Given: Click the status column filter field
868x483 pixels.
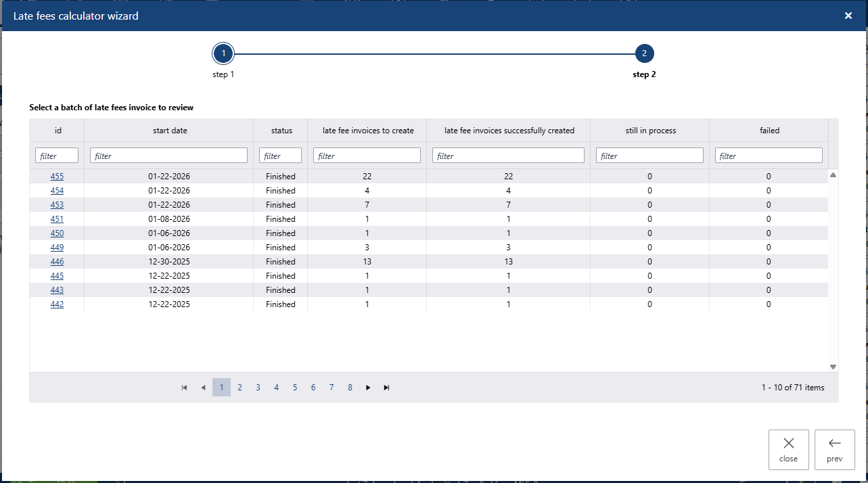Looking at the screenshot, I should tap(280, 156).
